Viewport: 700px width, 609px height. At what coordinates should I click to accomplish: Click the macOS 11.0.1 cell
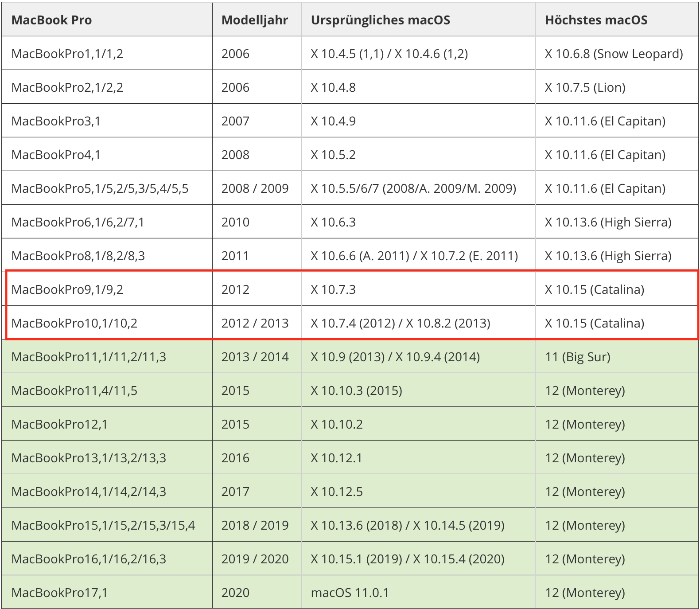[x=350, y=593]
